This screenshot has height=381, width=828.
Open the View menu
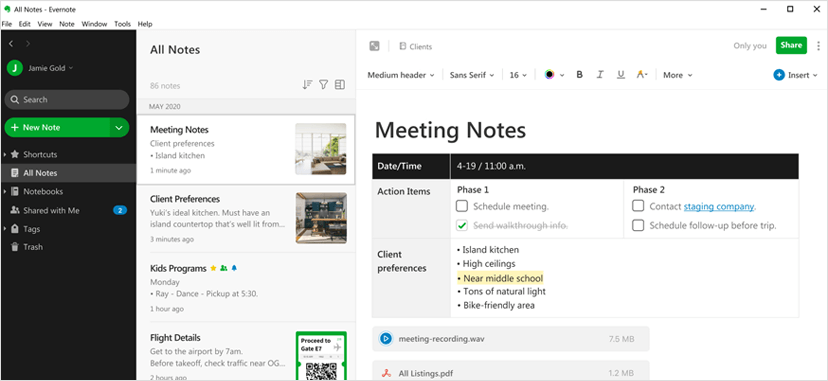45,24
